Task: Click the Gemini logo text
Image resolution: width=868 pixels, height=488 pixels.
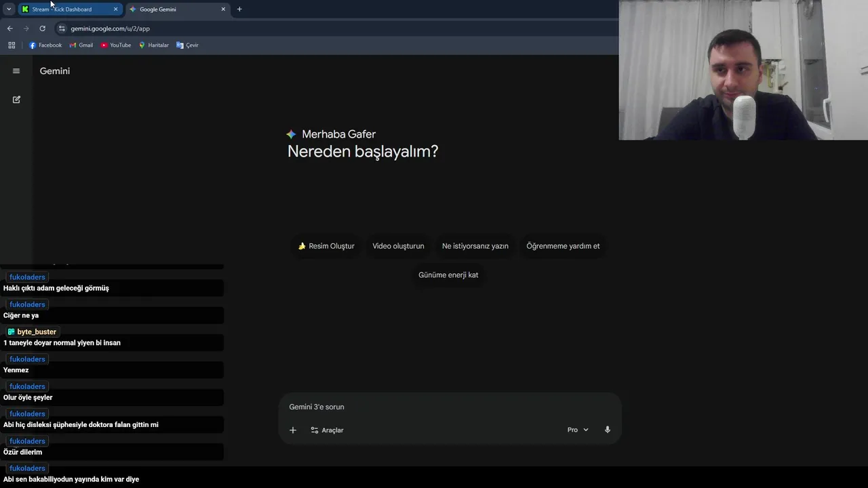Action: tap(55, 71)
